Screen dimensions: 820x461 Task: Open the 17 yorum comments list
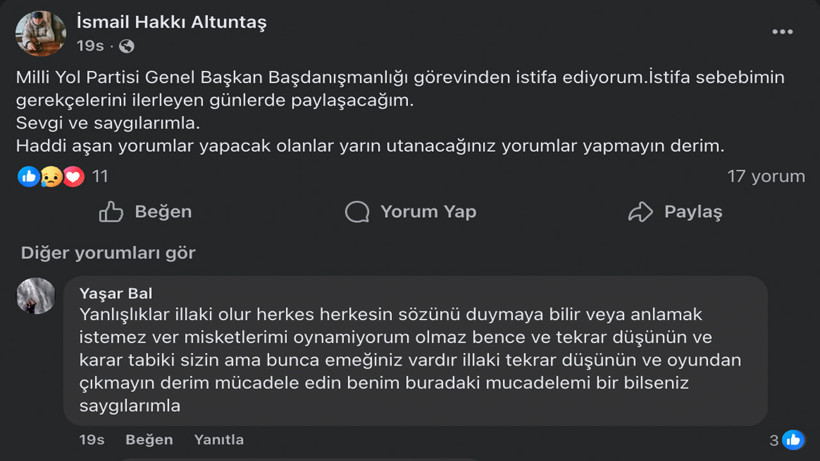click(x=765, y=177)
